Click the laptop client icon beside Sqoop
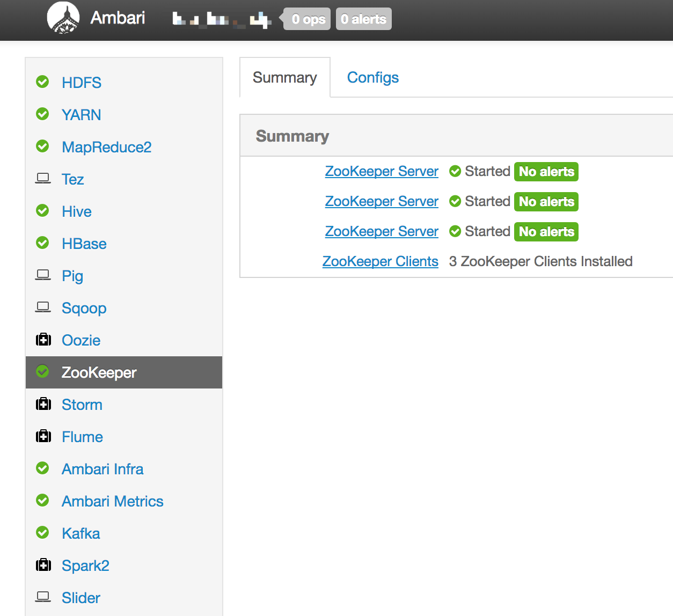The height and width of the screenshot is (616, 673). [x=43, y=307]
